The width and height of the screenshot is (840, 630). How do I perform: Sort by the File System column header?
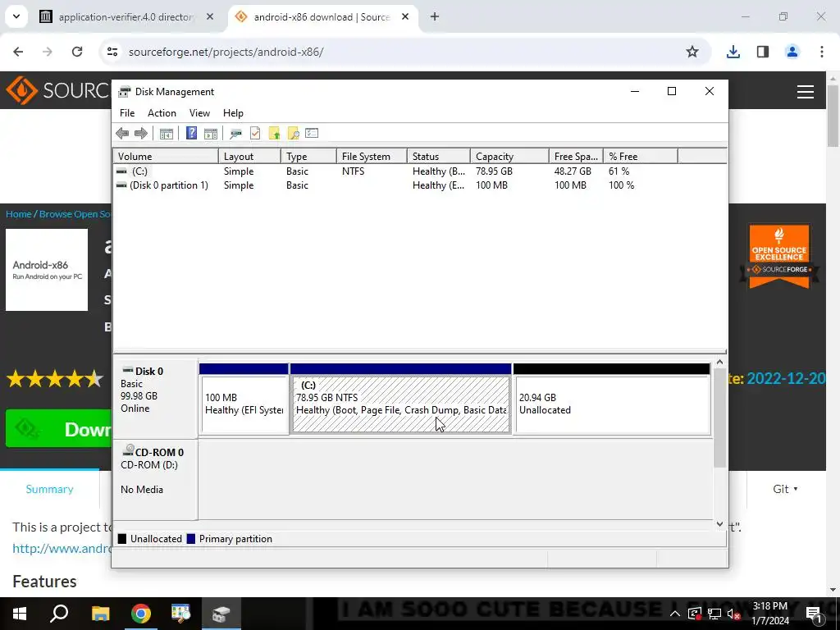pyautogui.click(x=372, y=157)
